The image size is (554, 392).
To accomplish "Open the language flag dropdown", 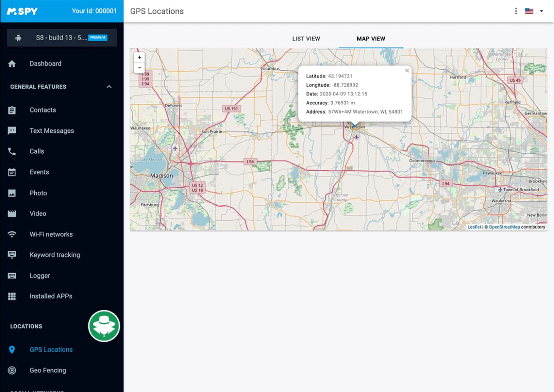I will coord(534,11).
